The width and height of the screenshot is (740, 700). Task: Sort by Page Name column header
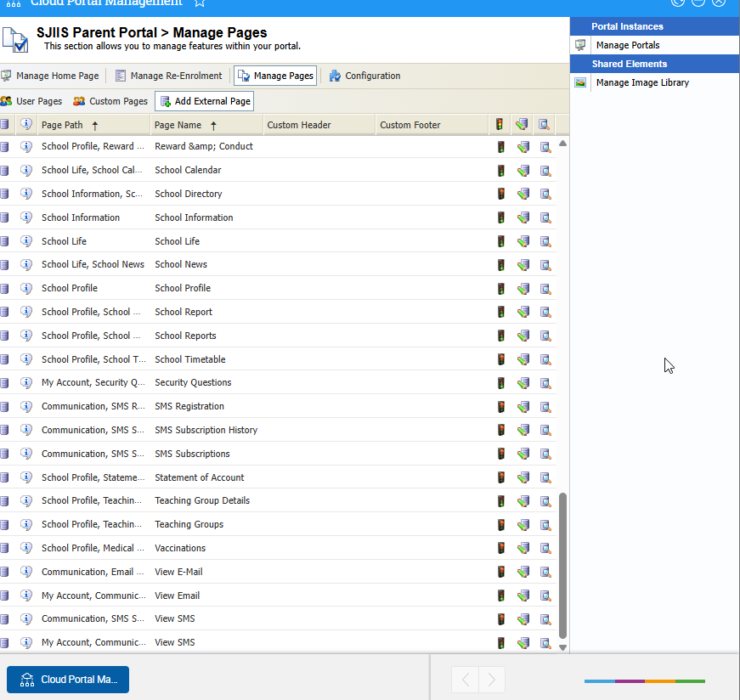click(178, 125)
